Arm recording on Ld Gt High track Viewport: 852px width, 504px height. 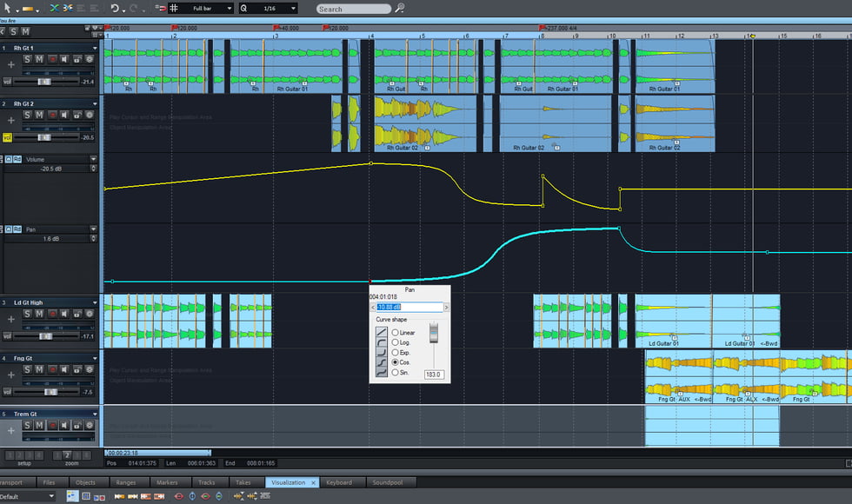click(52, 314)
